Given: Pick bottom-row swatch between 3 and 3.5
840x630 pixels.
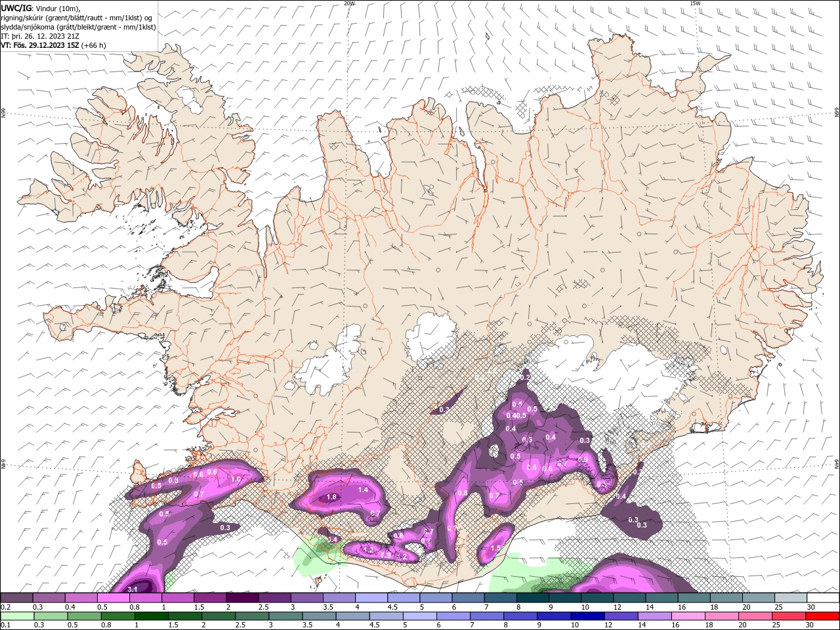Looking at the screenshot, I should (x=285, y=616).
